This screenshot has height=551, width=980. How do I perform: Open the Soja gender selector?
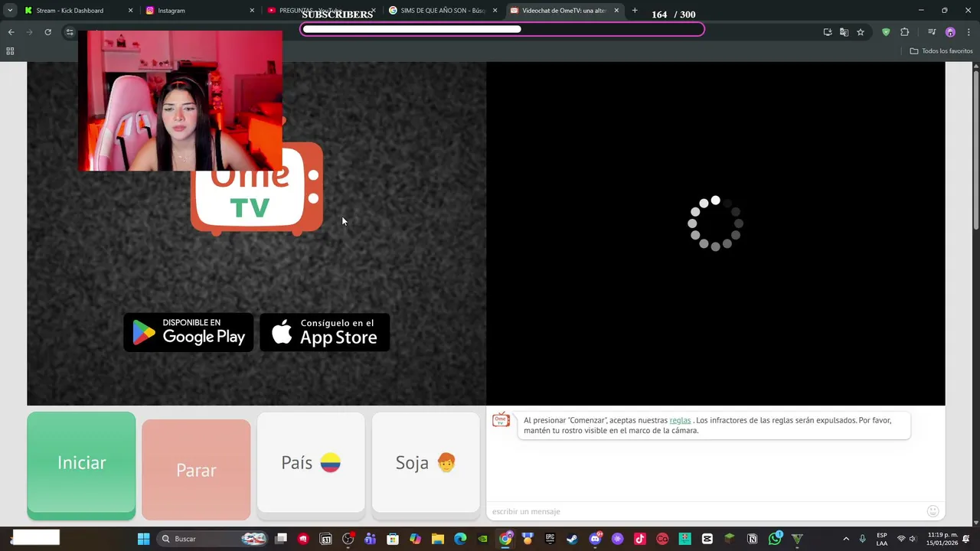pyautogui.click(x=426, y=462)
